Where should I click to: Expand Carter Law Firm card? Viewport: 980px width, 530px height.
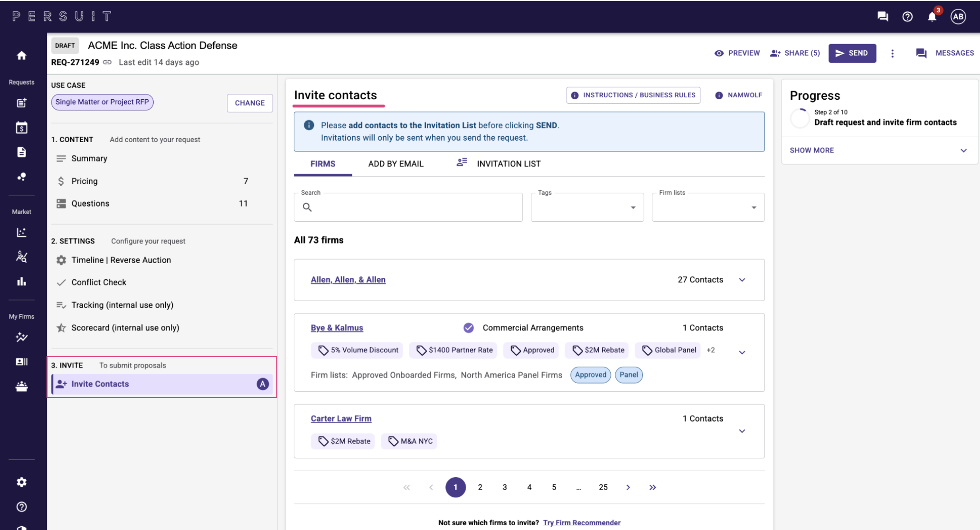(x=742, y=431)
